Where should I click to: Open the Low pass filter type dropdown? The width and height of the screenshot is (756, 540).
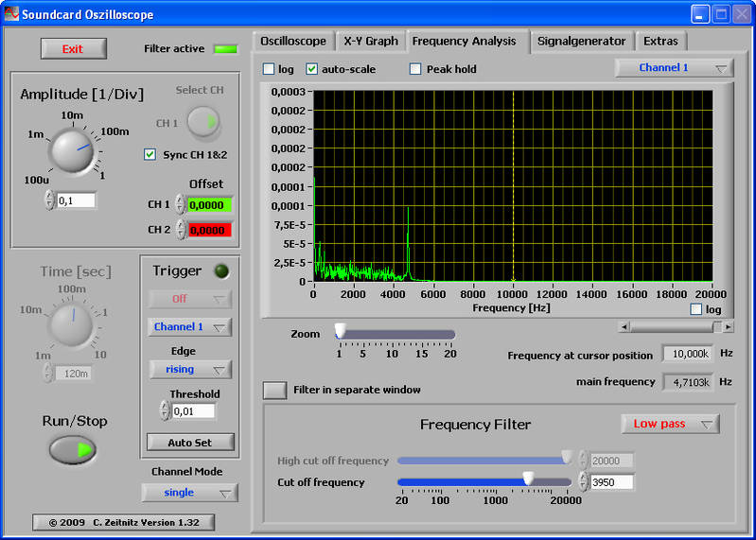tap(670, 424)
